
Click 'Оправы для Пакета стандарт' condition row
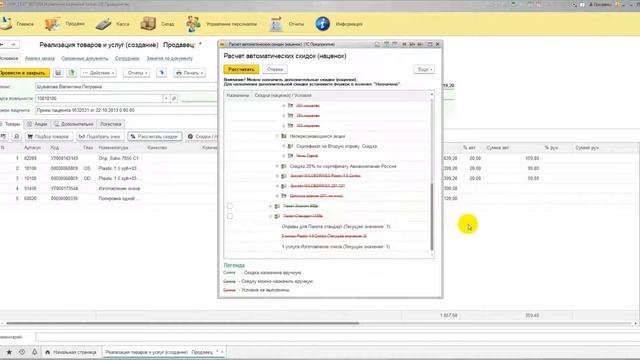(x=336, y=226)
